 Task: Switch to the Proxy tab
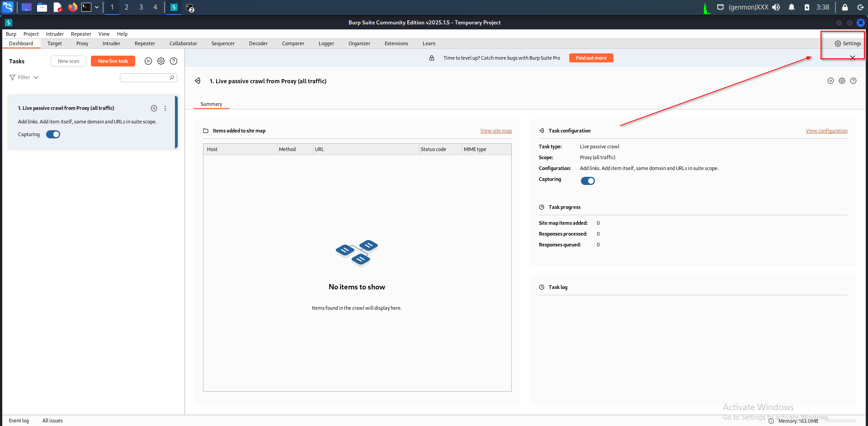point(82,43)
